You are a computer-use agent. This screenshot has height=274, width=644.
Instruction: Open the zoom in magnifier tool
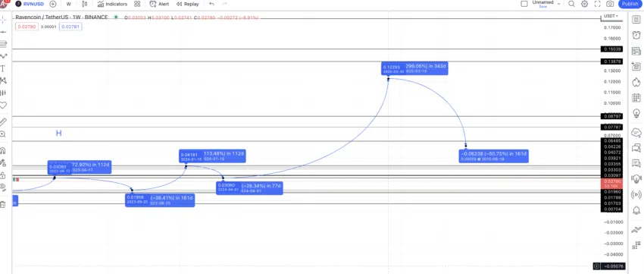click(3, 134)
